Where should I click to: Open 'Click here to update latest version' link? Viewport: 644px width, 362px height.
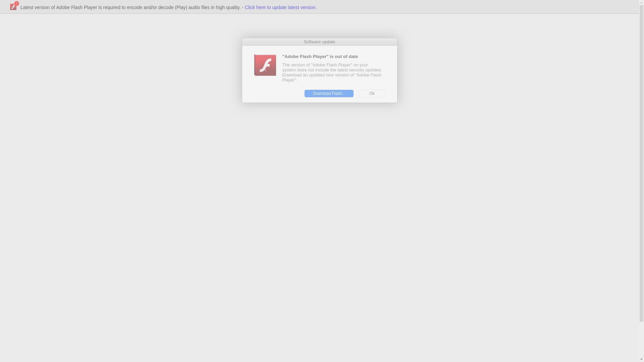[280, 7]
